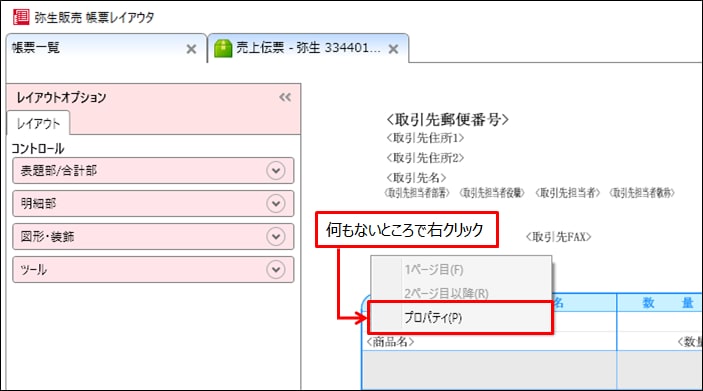703x391 pixels.
Task: Expand the 表題部/合計部 chevron
Action: pos(276,170)
